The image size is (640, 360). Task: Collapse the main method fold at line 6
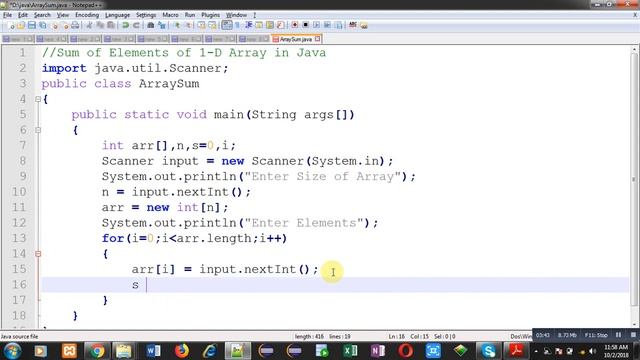tap(38, 130)
